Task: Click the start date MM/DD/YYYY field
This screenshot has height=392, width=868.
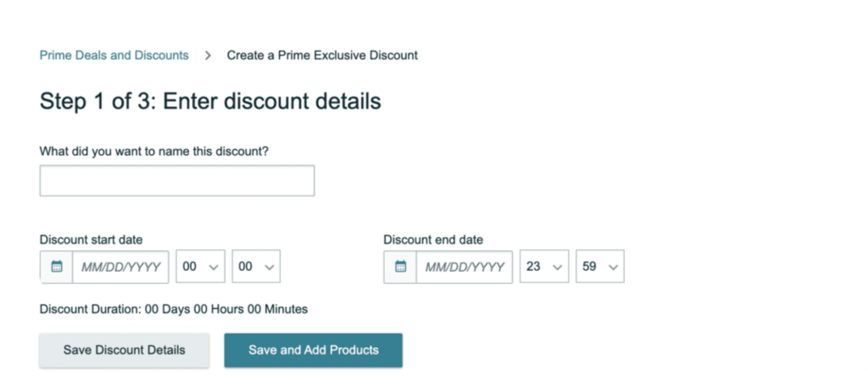Action: tap(120, 267)
